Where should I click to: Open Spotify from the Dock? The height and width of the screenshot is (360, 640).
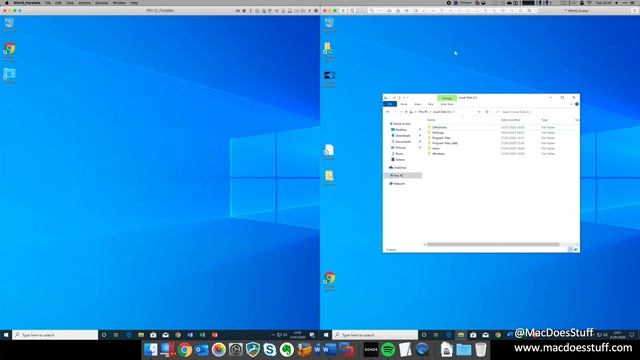(x=388, y=350)
